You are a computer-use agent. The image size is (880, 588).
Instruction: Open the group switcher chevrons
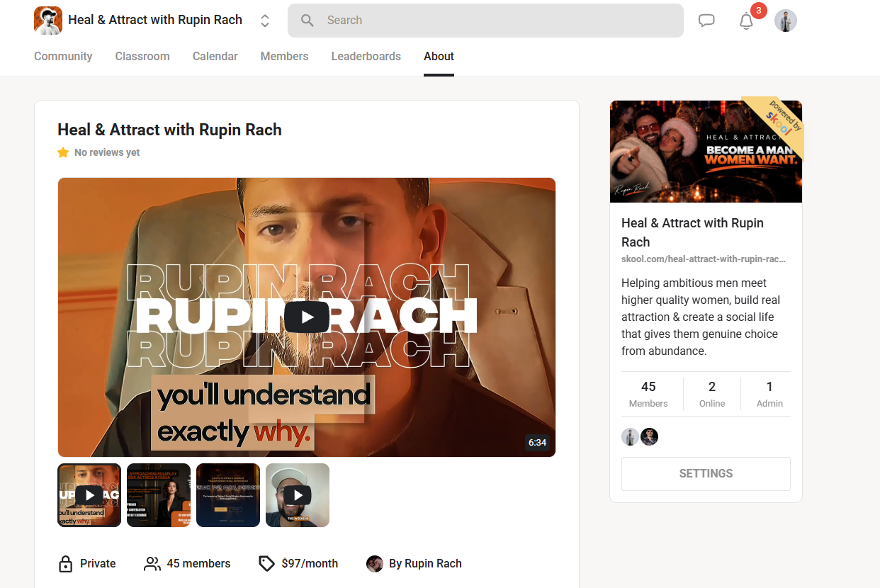coord(265,21)
